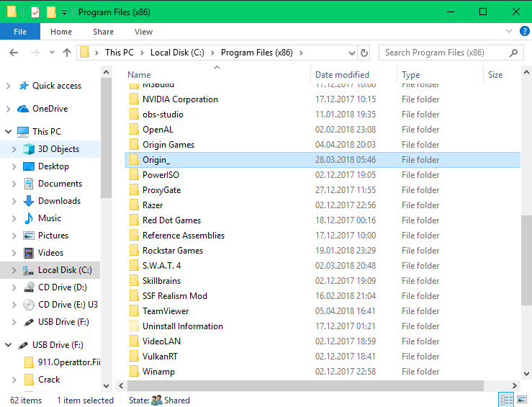Select the Uninstall Information hidden folder icon
Screen dimensions: 532x407
(x=134, y=326)
